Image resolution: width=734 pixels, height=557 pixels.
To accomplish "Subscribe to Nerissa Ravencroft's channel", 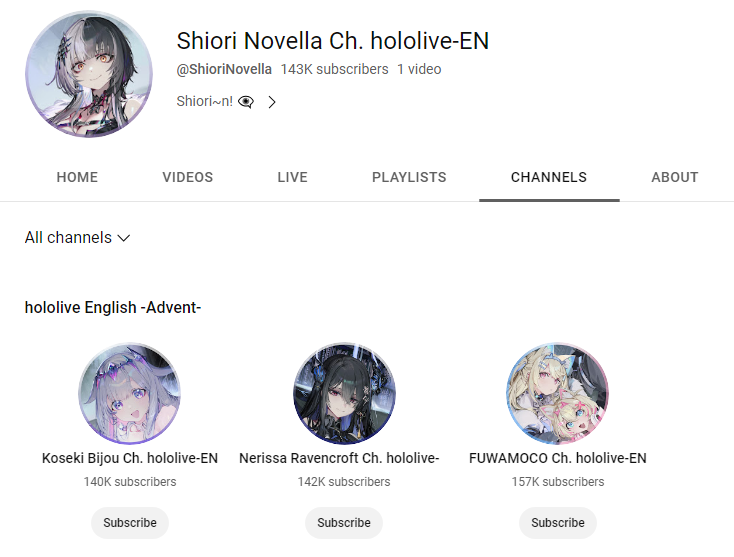I will [x=344, y=522].
